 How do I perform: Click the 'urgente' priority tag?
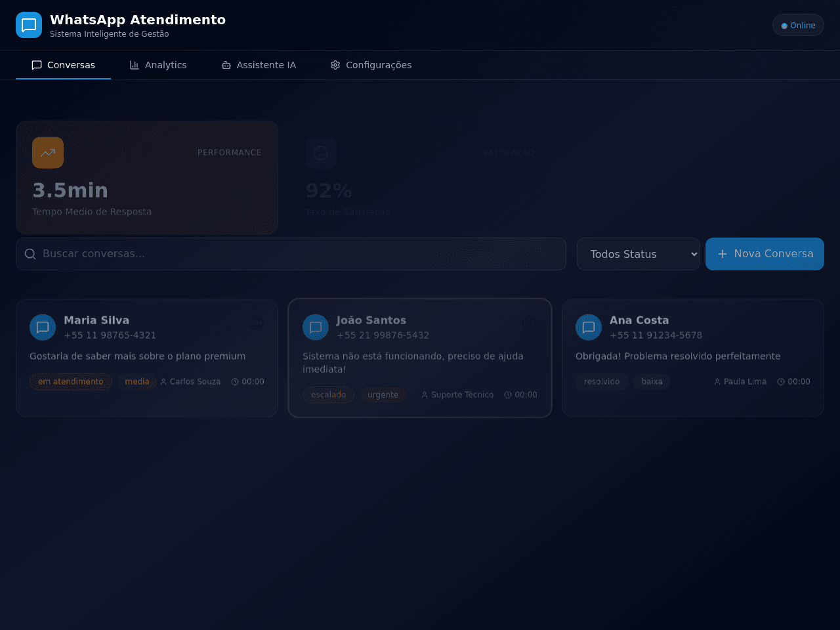coord(383,395)
